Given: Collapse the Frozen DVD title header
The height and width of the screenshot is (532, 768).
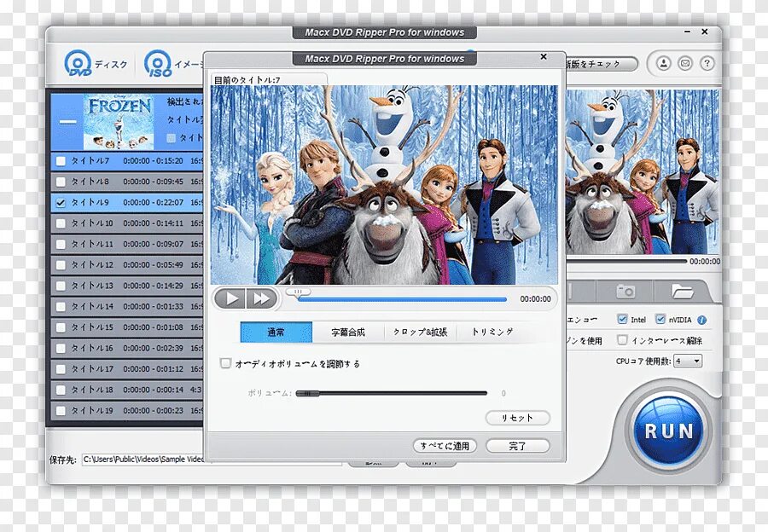Looking at the screenshot, I should pos(67,121).
